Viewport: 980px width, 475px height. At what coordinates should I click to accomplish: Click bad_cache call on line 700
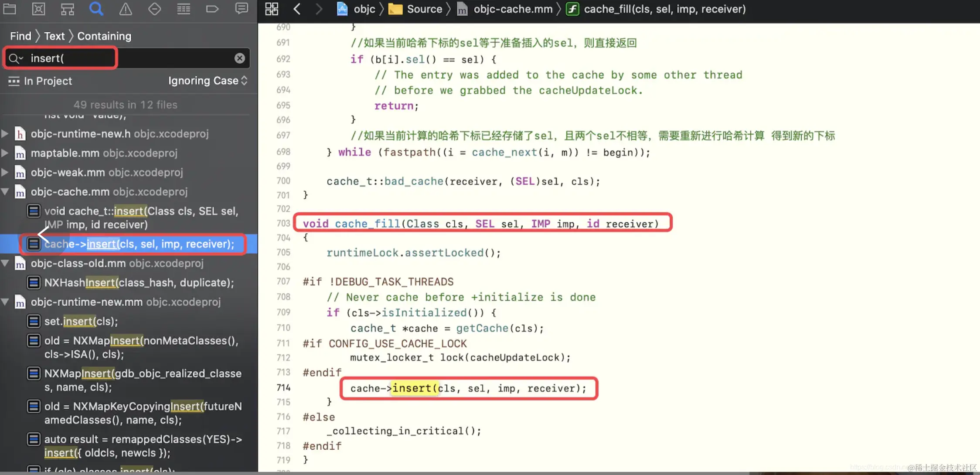(x=414, y=181)
